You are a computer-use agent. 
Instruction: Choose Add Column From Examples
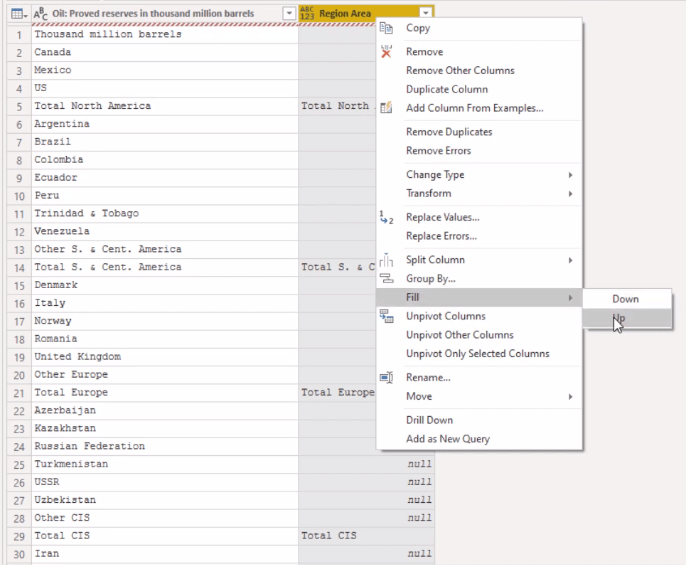pyautogui.click(x=479, y=108)
